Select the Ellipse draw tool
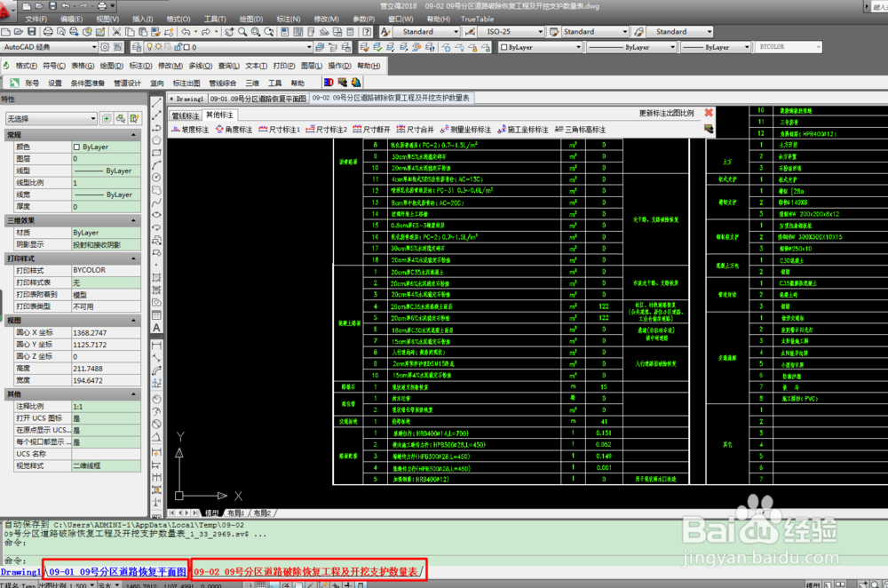The height and width of the screenshot is (588, 888). pyautogui.click(x=157, y=215)
